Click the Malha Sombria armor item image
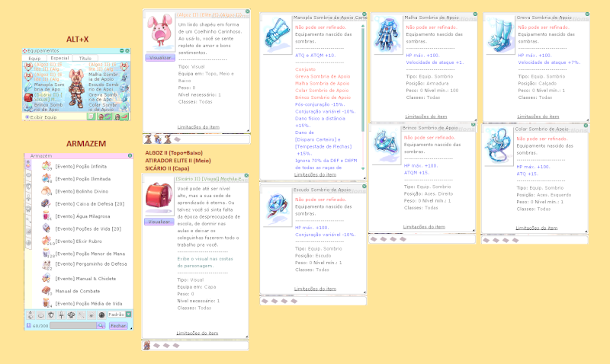The height and width of the screenshot is (364, 610). click(x=387, y=35)
